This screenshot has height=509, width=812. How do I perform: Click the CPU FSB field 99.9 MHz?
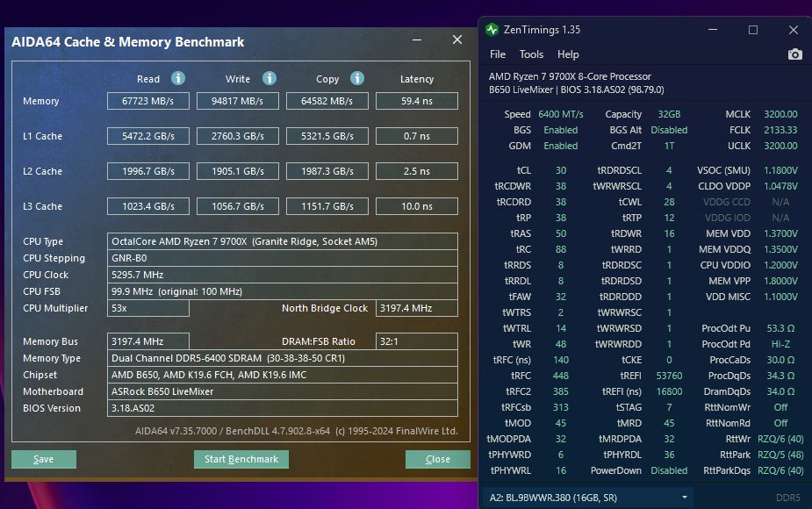(x=283, y=291)
